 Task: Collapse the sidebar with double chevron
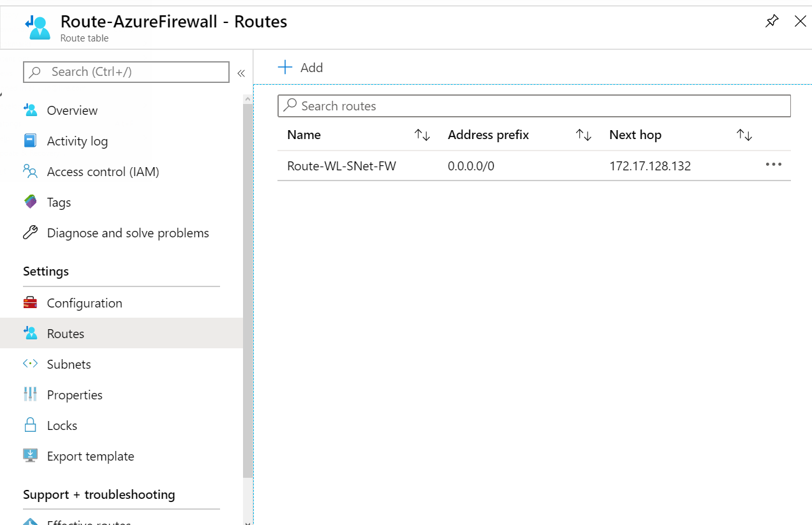click(241, 73)
